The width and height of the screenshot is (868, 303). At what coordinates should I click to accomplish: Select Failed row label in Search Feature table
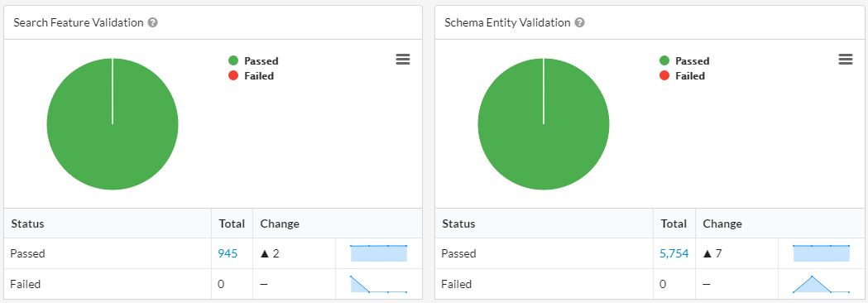tap(26, 284)
